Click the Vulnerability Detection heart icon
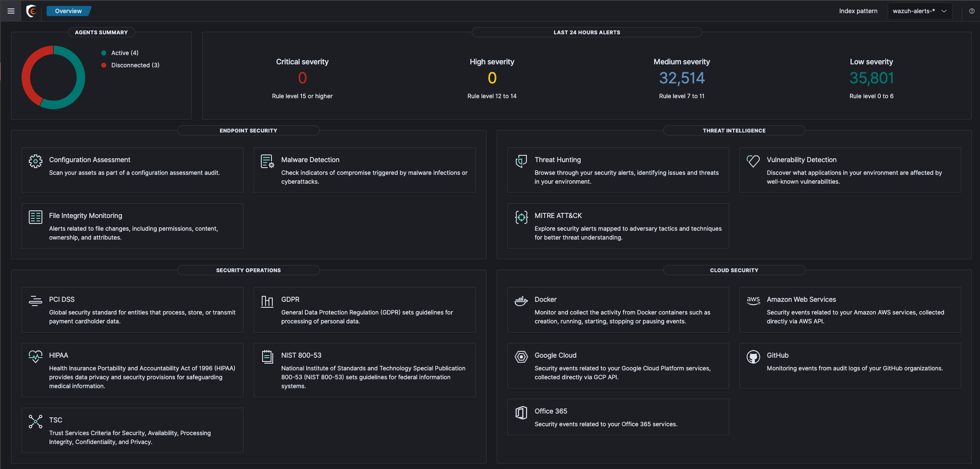The height and width of the screenshot is (469, 980). pyautogui.click(x=753, y=161)
